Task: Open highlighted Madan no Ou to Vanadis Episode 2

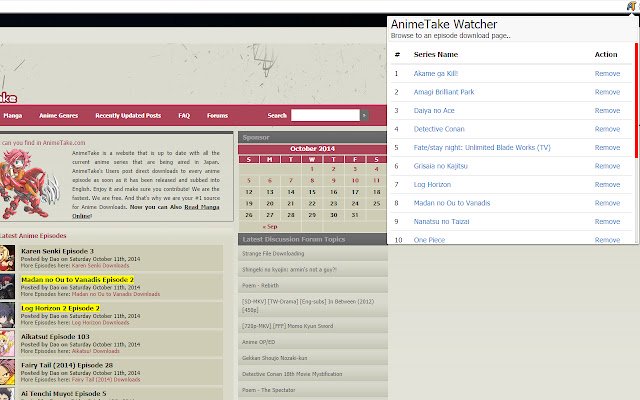Action: 77,280
